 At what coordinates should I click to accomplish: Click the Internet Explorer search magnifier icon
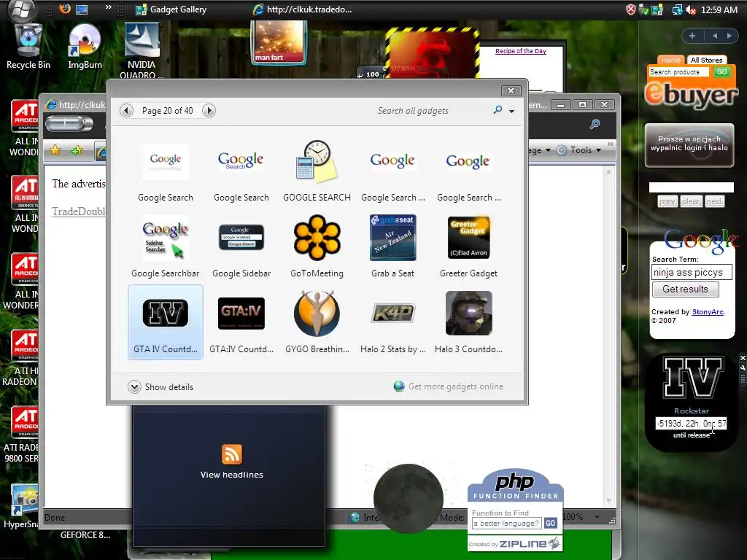pyautogui.click(x=595, y=124)
